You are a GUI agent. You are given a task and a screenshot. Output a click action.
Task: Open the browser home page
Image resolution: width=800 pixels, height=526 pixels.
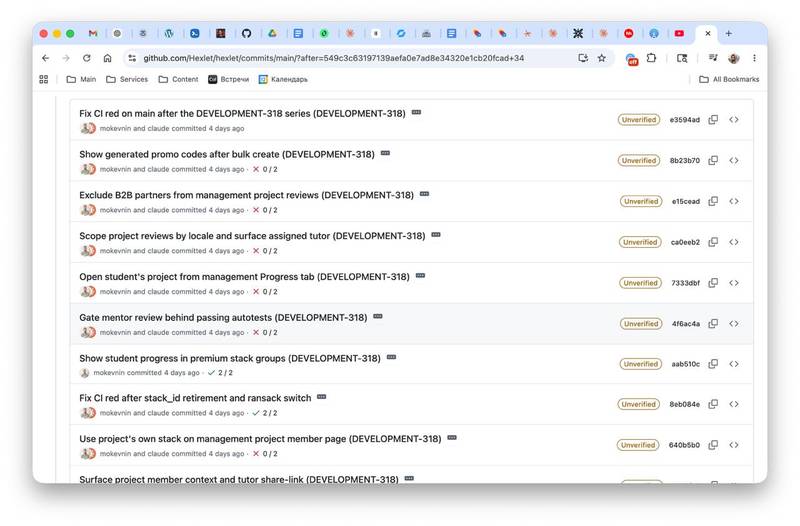107,58
